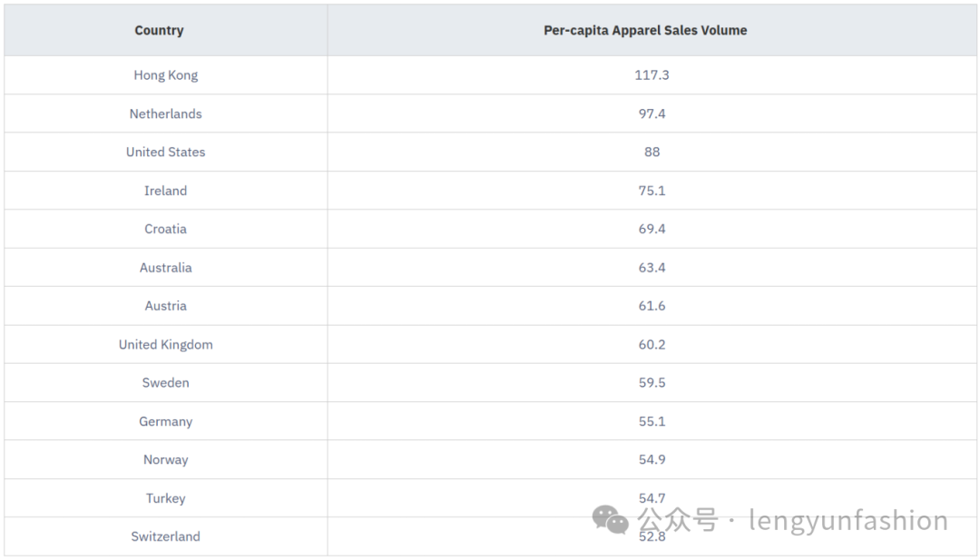Click the United States row label
Screen dimensions: 980x560
point(166,152)
